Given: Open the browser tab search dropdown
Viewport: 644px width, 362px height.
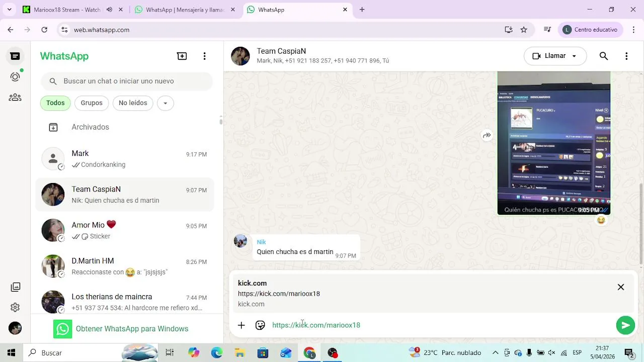Looking at the screenshot, I should [9, 10].
